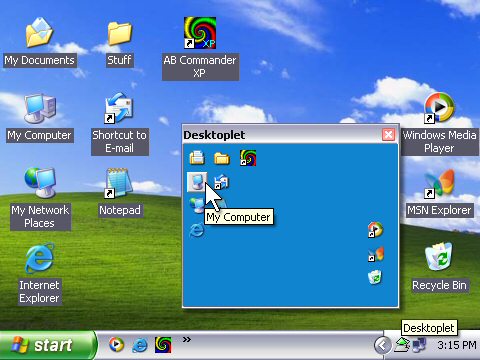The image size is (480, 360).
Task: Launch AB Commander from Quick Launch
Action: click(163, 345)
